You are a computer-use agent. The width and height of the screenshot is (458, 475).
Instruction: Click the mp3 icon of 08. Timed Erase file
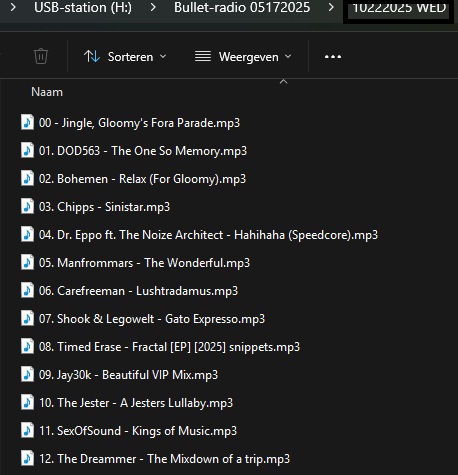27,346
